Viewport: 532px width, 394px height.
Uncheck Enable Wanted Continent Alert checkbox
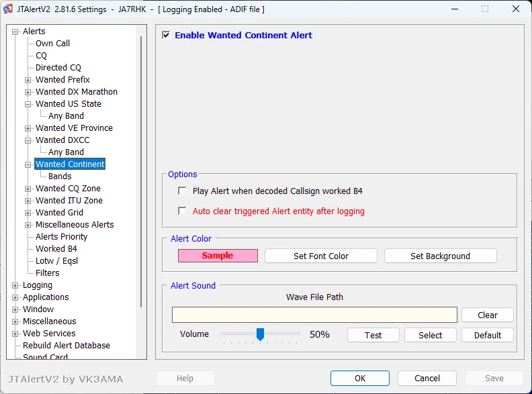[x=166, y=36]
